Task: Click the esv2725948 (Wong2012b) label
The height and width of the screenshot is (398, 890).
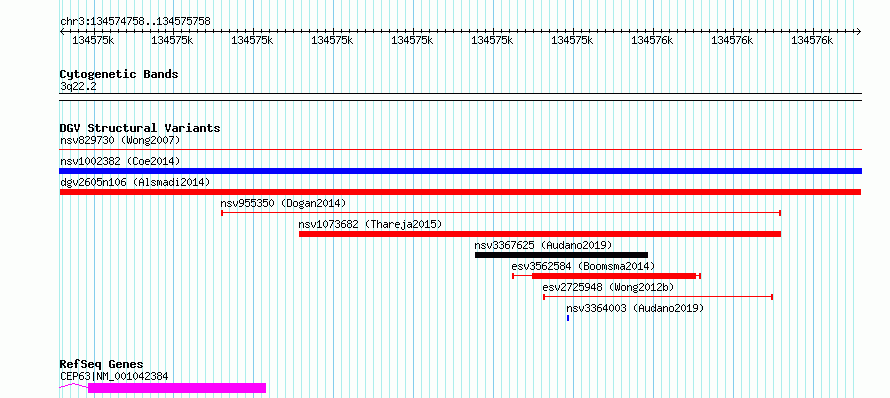Action: (608, 287)
